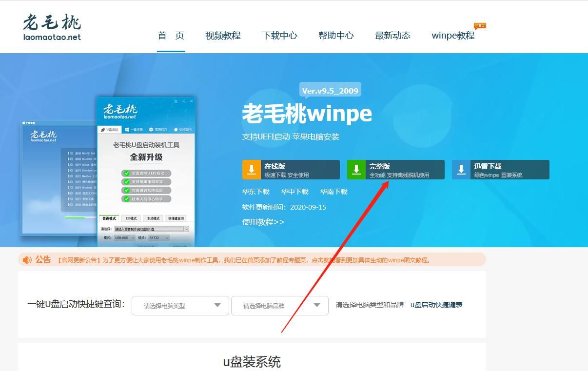The width and height of the screenshot is (588, 371).
Task: Choose 华南下载 mirror link
Action: [x=334, y=192]
